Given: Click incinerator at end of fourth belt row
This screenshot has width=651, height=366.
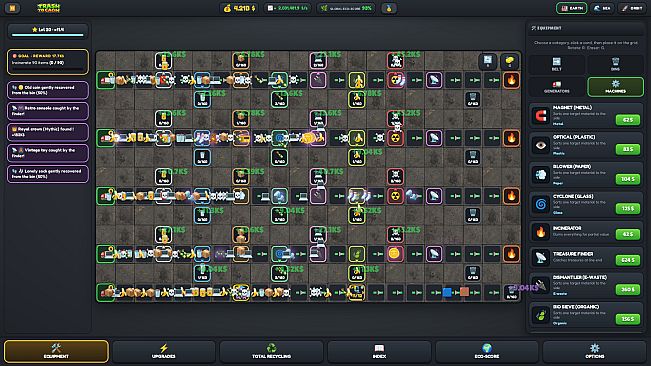Looking at the screenshot, I should [512, 254].
